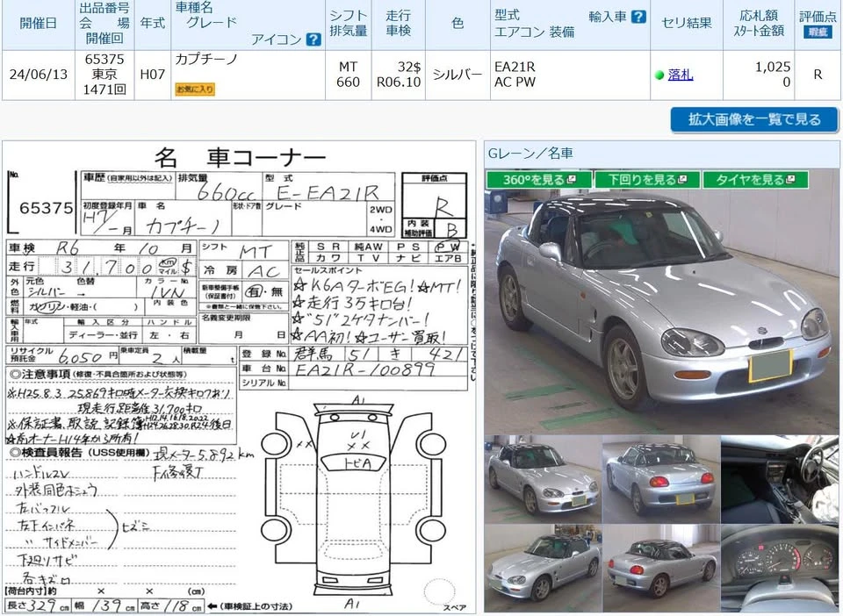Screen dimensions: 843x616
Task: Click the セリ結果 column header
Action: 687,24
